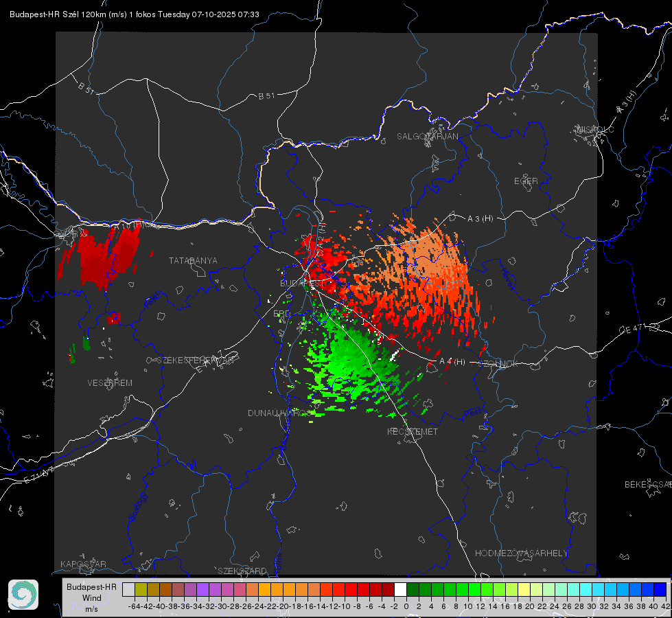Click the swirl weather service logo
Viewport: 672px width, 618px height.
pos(23,595)
